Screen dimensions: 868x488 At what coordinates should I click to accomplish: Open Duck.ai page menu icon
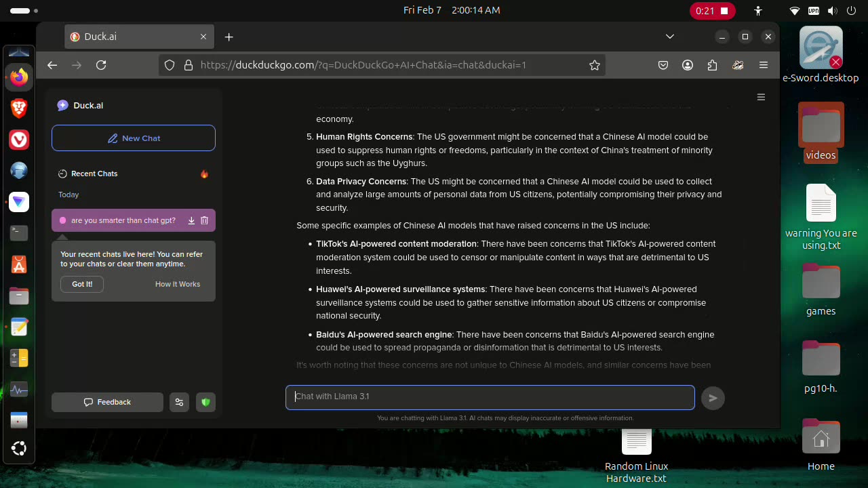[761, 97]
